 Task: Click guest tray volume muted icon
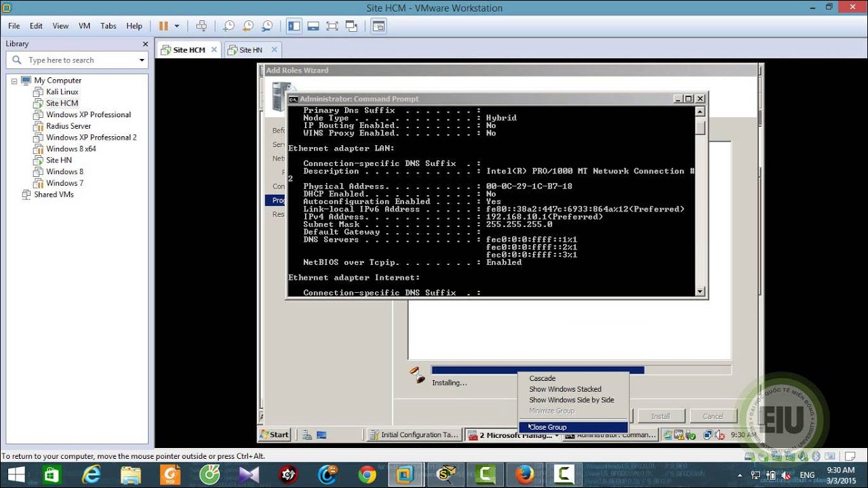tap(721, 435)
